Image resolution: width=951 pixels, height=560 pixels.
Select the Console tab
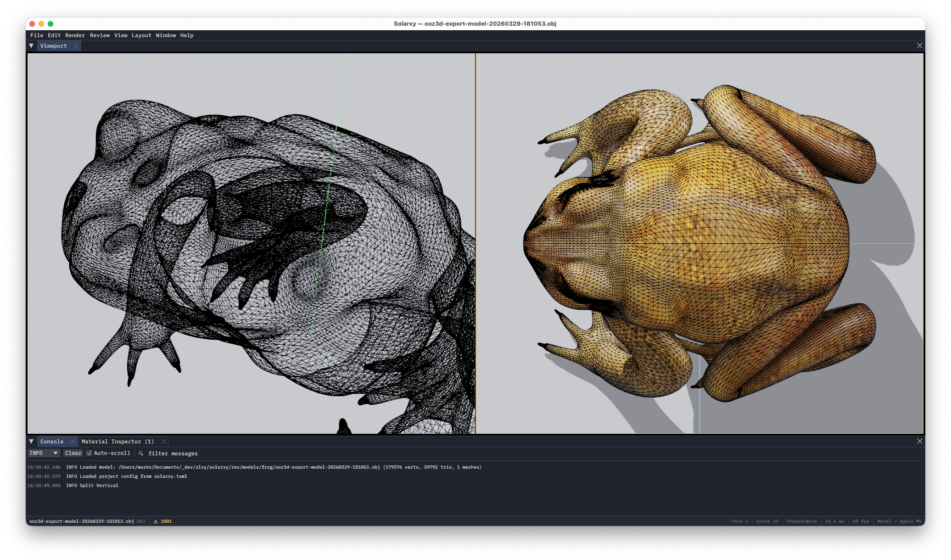(x=52, y=442)
